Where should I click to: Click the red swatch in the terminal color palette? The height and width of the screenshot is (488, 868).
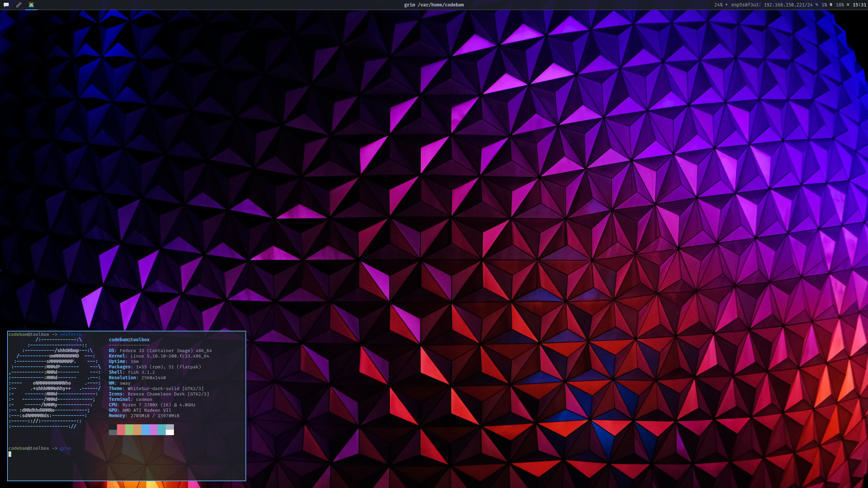click(x=121, y=429)
